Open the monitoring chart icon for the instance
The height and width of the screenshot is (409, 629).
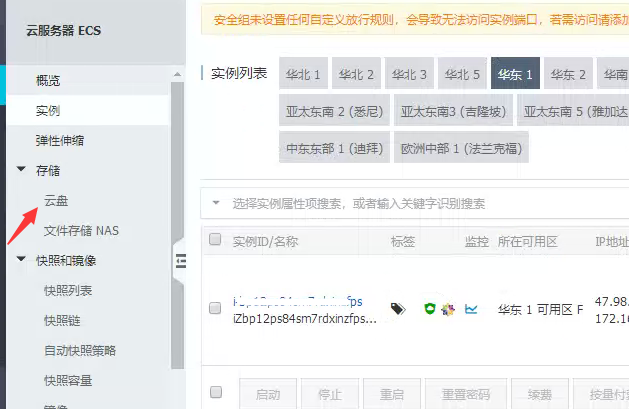[x=471, y=309]
